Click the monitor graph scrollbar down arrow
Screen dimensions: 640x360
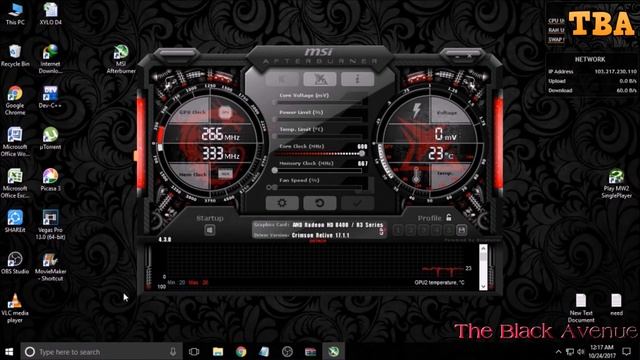point(483,286)
